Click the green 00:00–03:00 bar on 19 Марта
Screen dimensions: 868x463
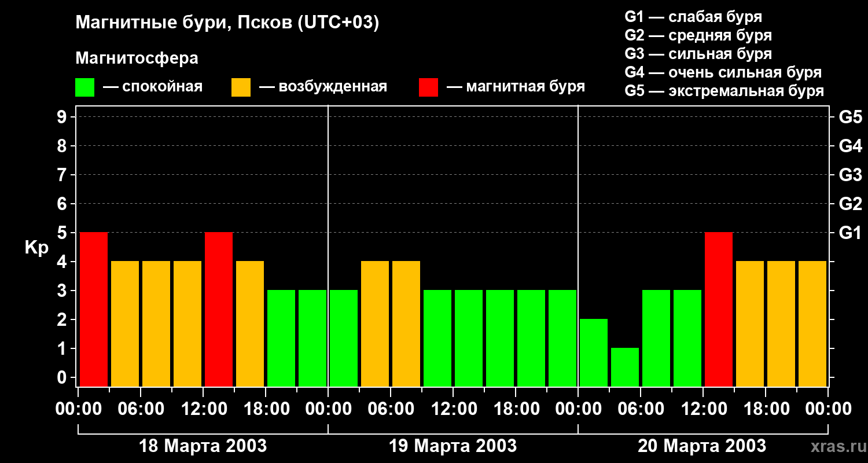[x=344, y=338]
